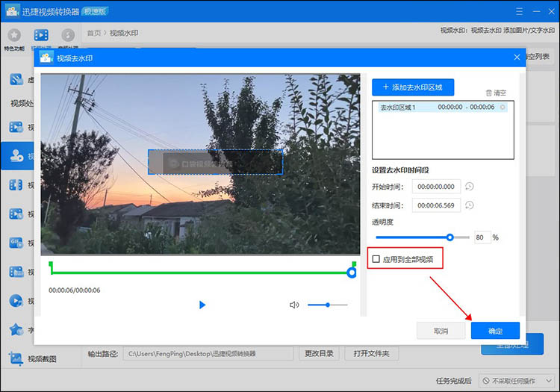
Task: Adjust the 透明度 slider handle
Action: [x=450, y=237]
